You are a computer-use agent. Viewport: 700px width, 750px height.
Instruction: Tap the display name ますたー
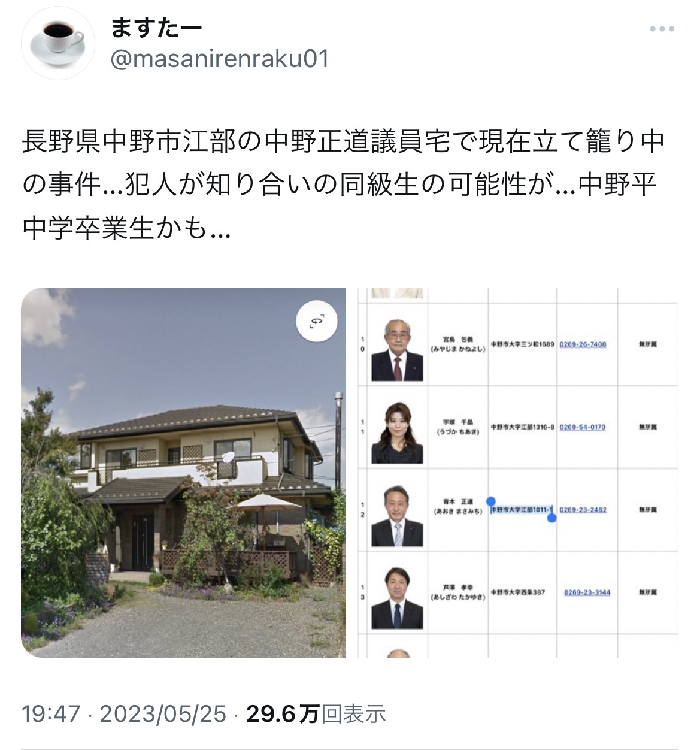[156, 28]
